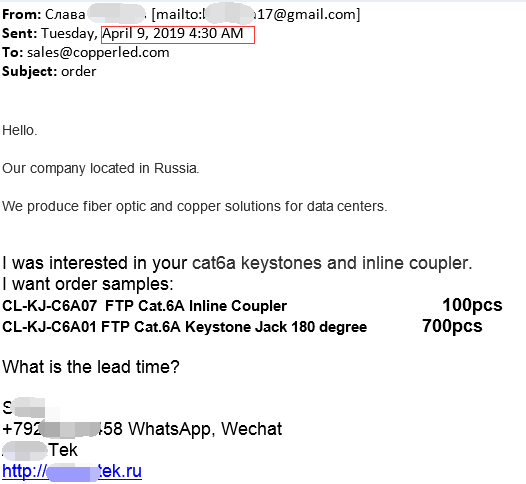Click CL-KJ-C6A07 Inline Coupler product line

click(x=145, y=306)
